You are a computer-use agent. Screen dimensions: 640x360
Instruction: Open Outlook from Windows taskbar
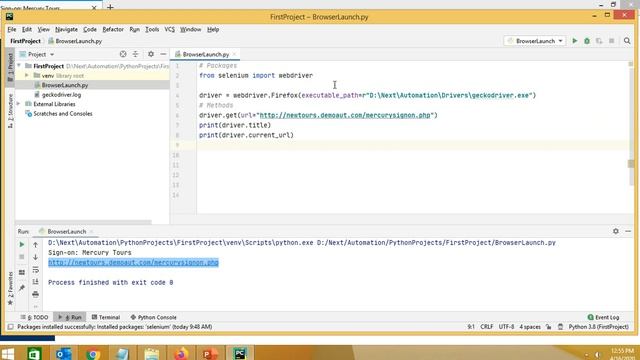pyautogui.click(x=63, y=353)
